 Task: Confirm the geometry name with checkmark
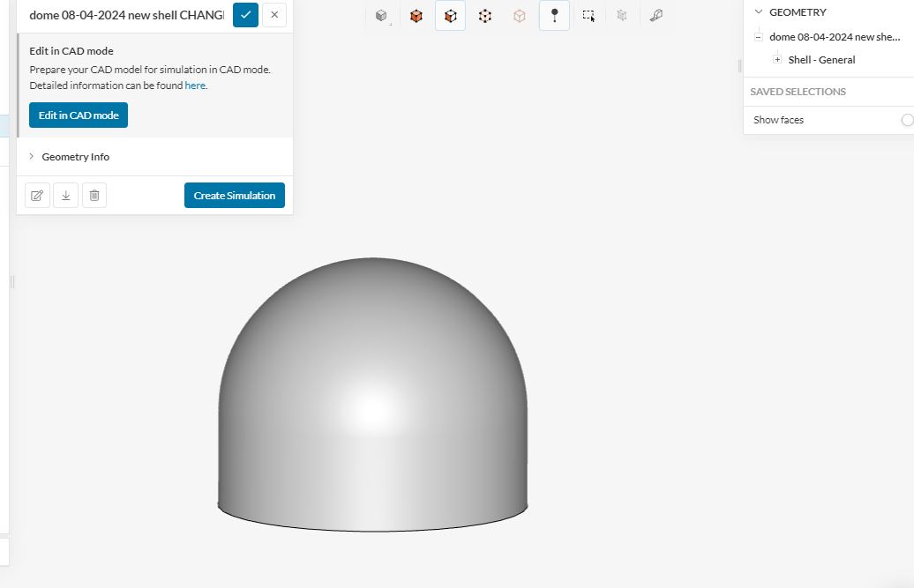(x=245, y=15)
